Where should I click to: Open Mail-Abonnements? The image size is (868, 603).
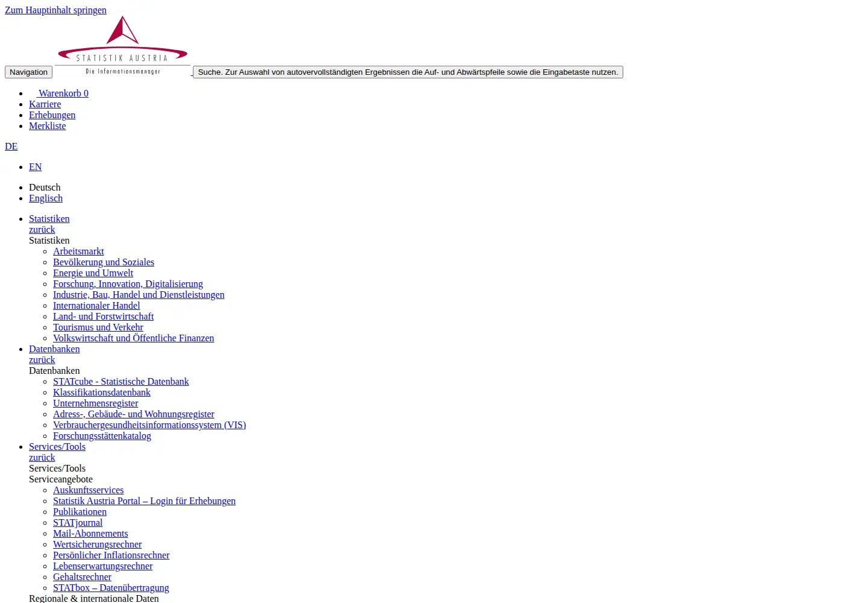pos(90,534)
